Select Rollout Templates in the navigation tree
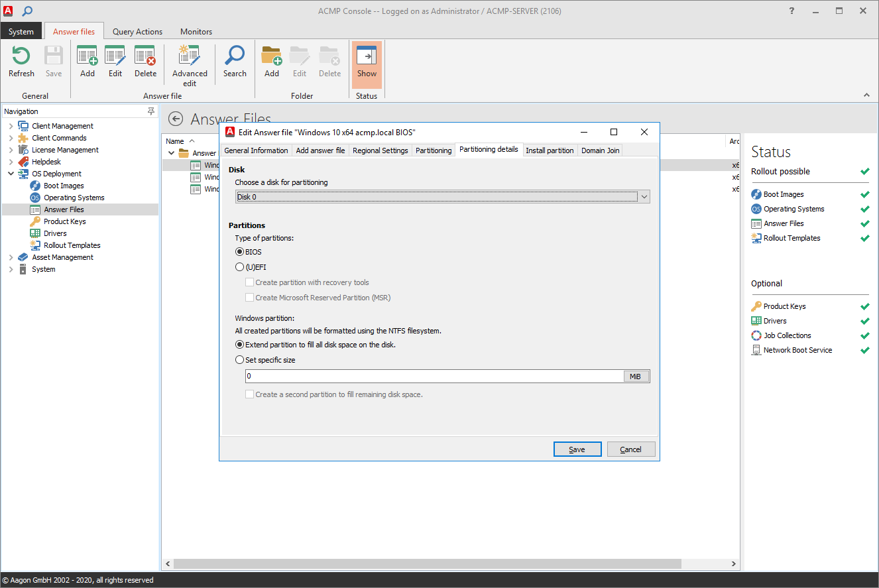 click(x=72, y=245)
